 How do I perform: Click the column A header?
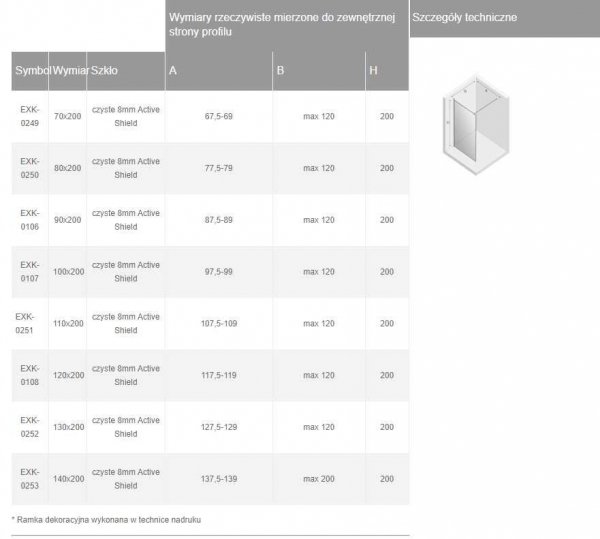coord(174,71)
